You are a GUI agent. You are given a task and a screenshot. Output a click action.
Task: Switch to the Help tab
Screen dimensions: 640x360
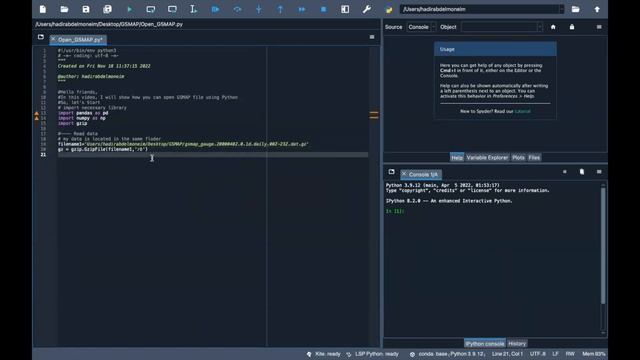pyautogui.click(x=457, y=158)
